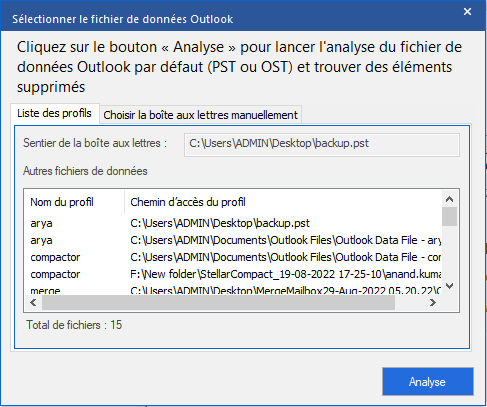Switch to Liste des profils tab
This screenshot has width=487, height=407.
pos(55,113)
